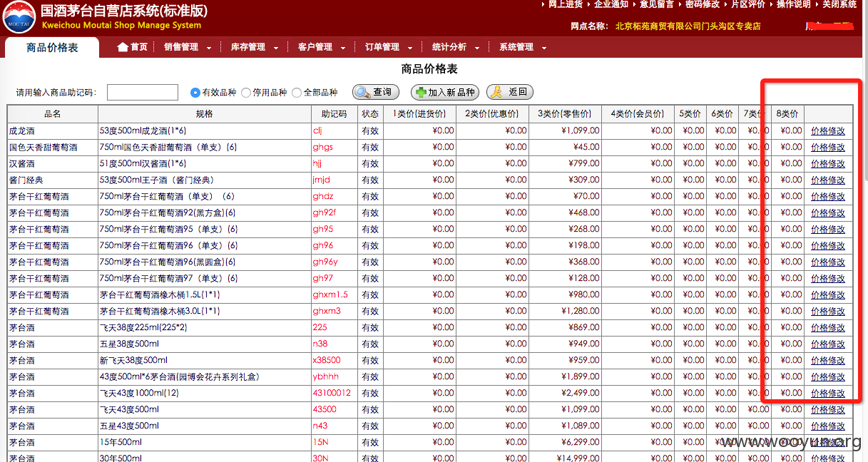Click 价格修改 for the 汉酱酒 row
This screenshot has height=462, width=868.
tap(828, 164)
